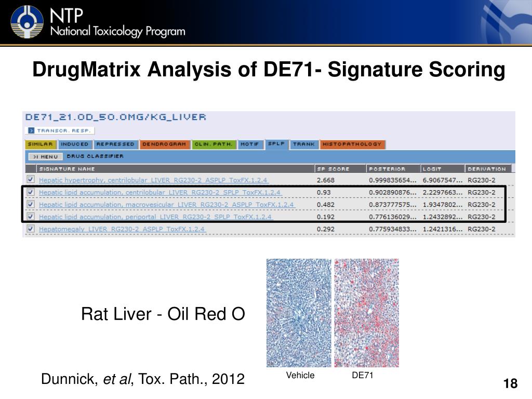Select the SPLP tab
532x399 pixels.
[276, 144]
